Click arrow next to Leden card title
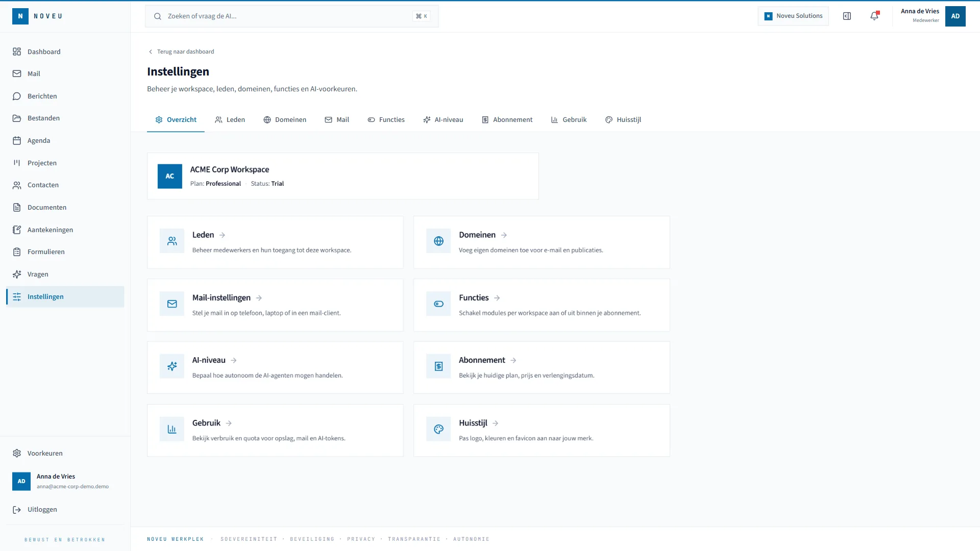The width and height of the screenshot is (980, 551). (x=222, y=235)
